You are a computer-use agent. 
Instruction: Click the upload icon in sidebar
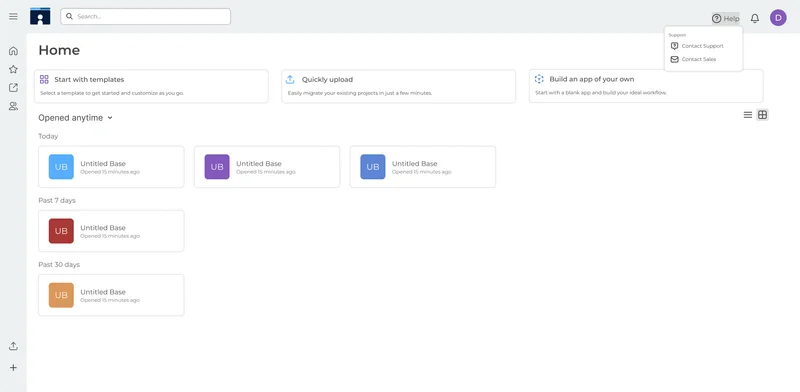click(13, 346)
